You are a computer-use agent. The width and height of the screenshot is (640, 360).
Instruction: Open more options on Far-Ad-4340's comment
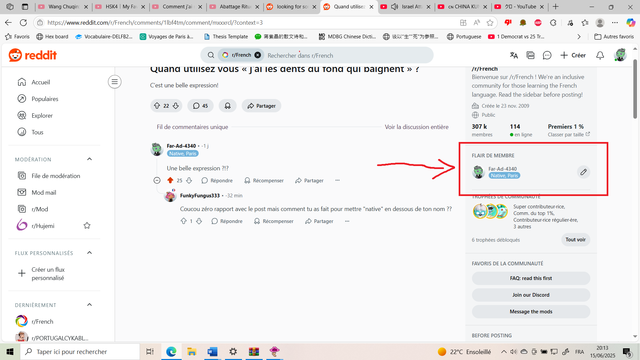[x=337, y=180]
